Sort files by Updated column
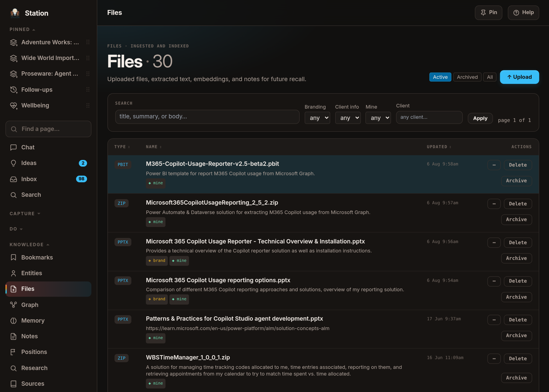549x392 pixels. 439,147
